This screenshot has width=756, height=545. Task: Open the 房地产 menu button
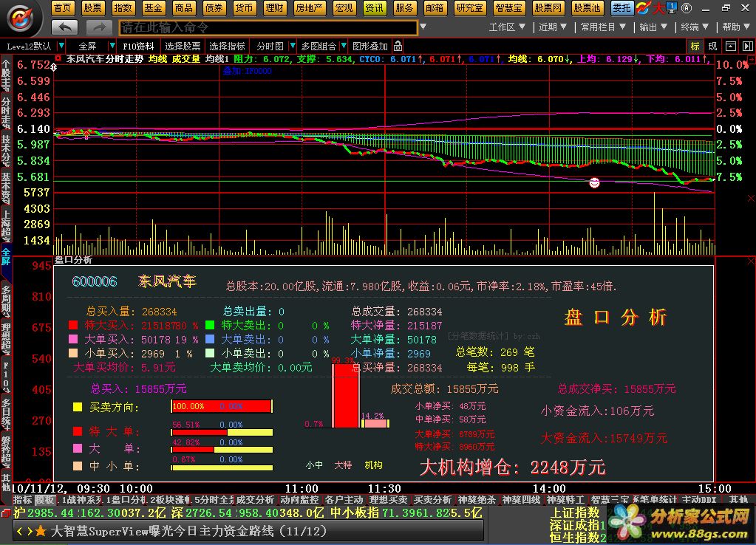(310, 7)
